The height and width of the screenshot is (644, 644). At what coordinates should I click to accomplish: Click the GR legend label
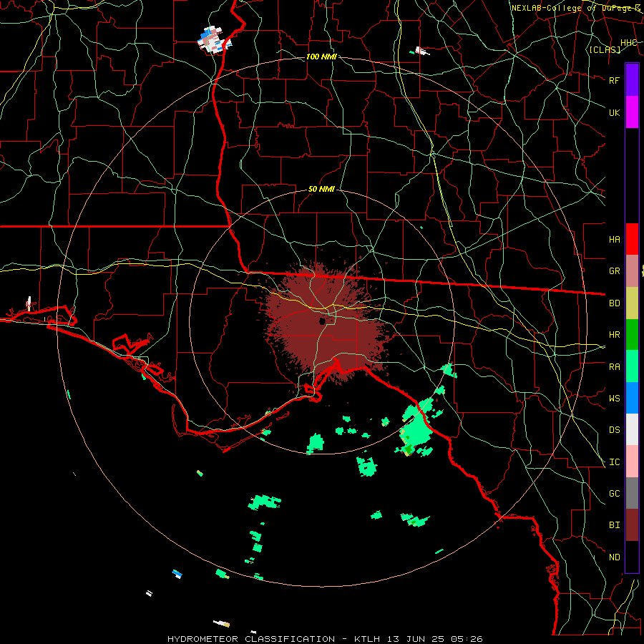coord(614,271)
